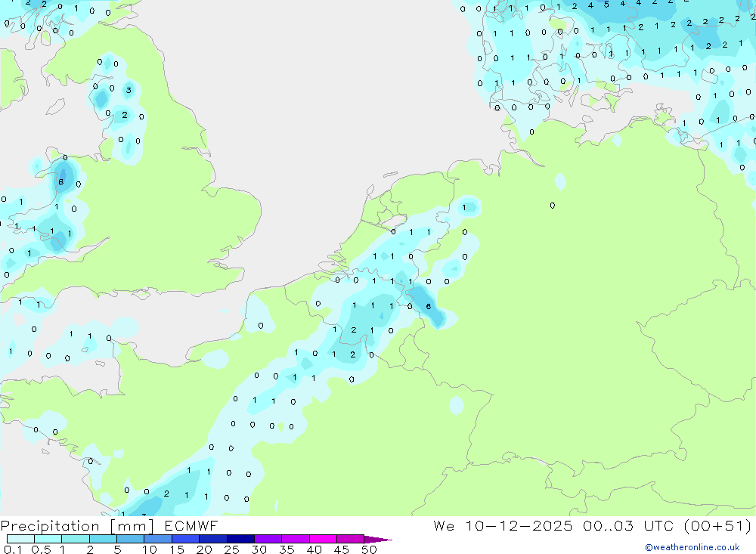Viewport: 756px width, 554px height.
Task: Pick the 35–40 mm violet legend swatch
Action: click(x=295, y=539)
